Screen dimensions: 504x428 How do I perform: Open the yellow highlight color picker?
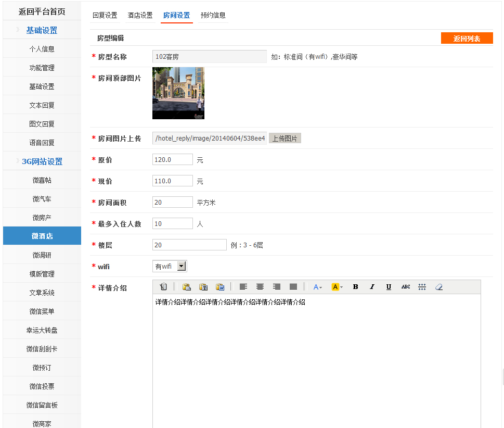coord(337,287)
